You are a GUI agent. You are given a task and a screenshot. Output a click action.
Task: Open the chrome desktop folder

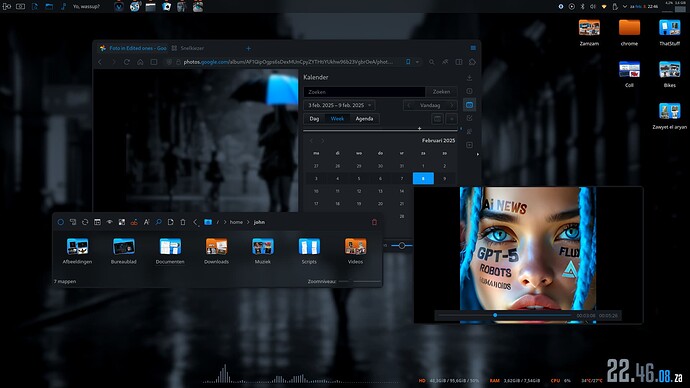point(629,32)
